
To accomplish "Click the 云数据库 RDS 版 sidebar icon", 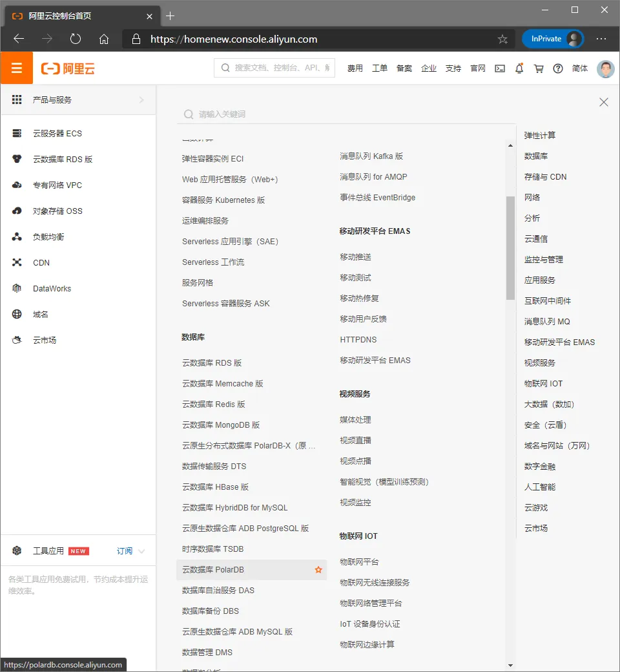I will tap(17, 159).
